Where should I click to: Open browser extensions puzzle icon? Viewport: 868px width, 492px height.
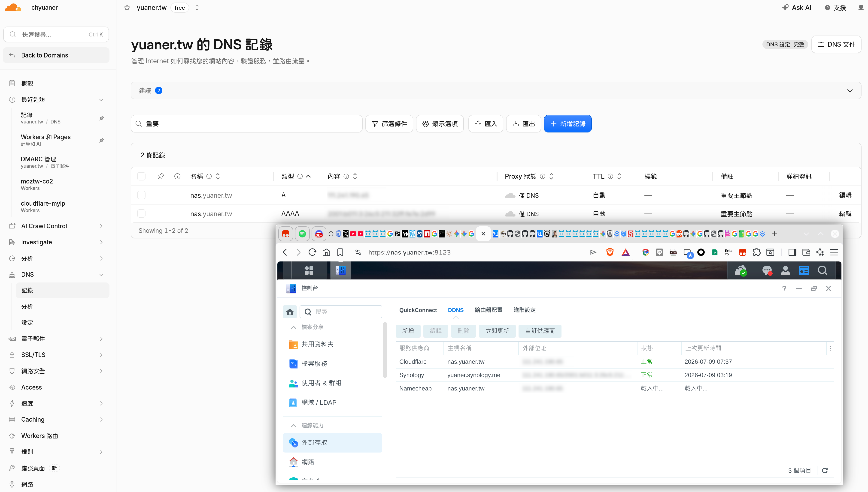pos(756,252)
